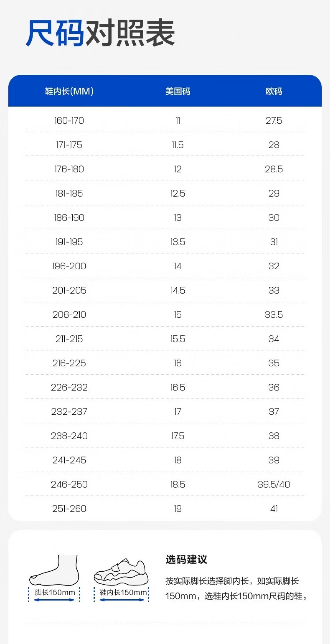Select the 186-190 length row

click(x=69, y=218)
